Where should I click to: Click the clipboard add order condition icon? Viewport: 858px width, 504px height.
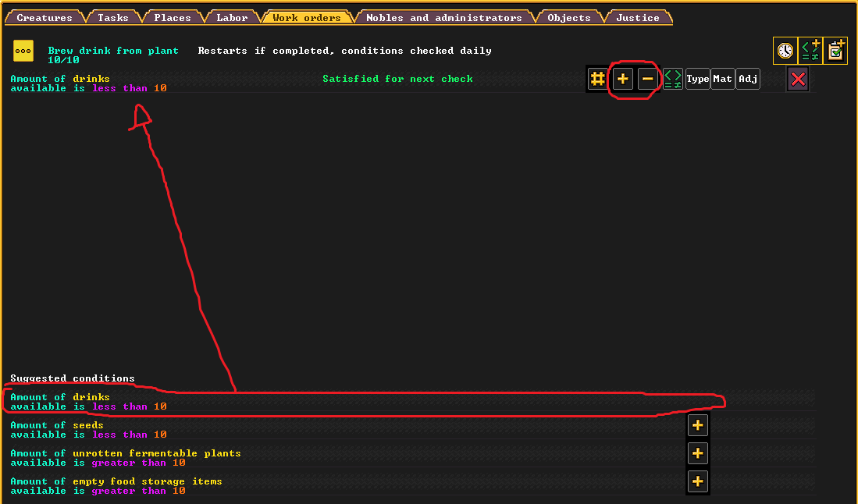835,51
